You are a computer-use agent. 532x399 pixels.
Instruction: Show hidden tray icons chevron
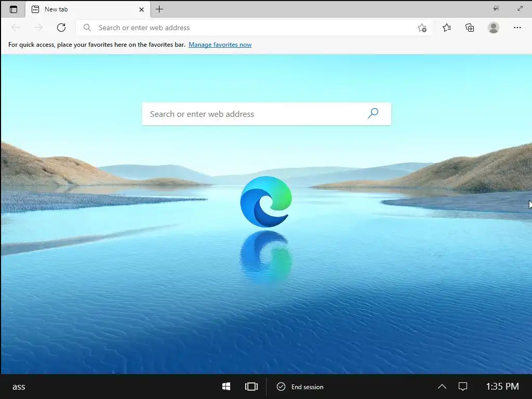pyautogui.click(x=442, y=387)
